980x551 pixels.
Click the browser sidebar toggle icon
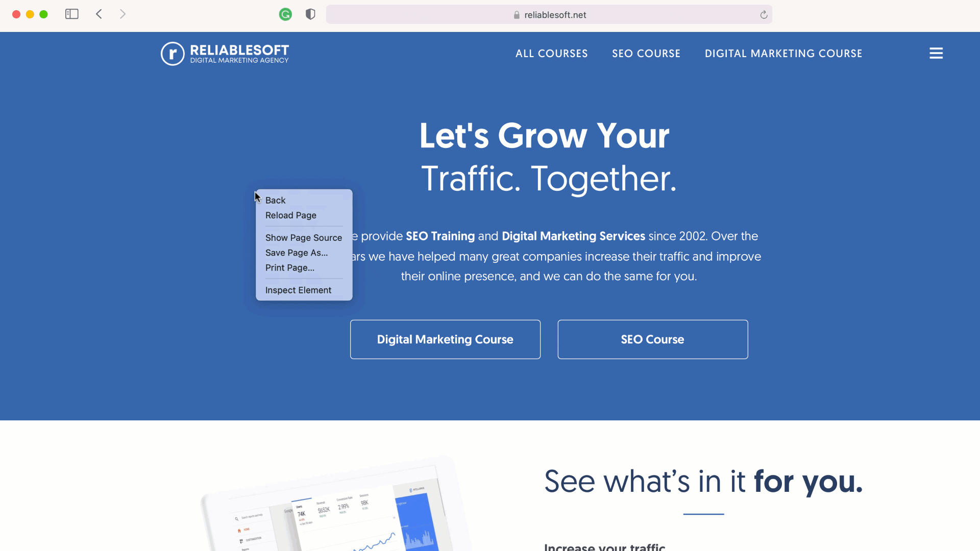click(x=72, y=14)
